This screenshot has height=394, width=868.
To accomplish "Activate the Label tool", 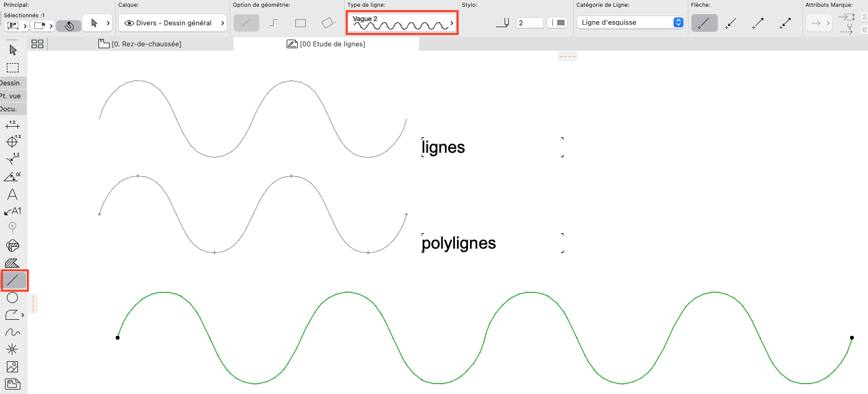I will point(12,211).
